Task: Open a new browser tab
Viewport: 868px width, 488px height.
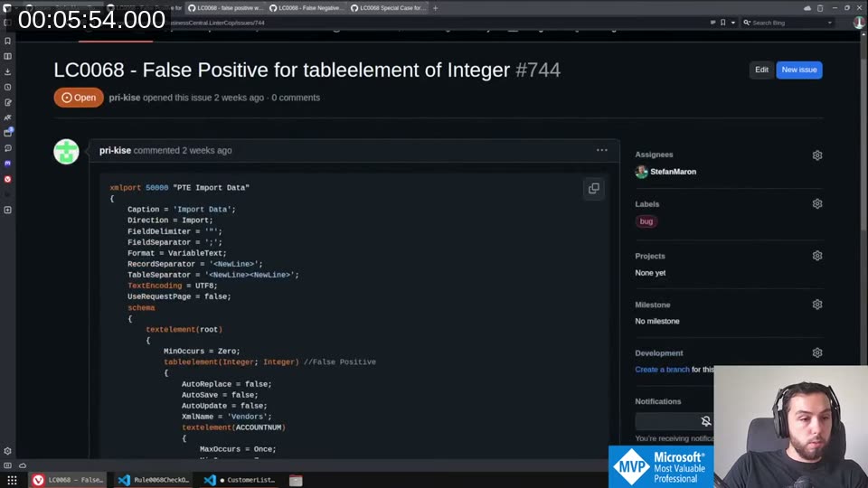Action: click(436, 8)
